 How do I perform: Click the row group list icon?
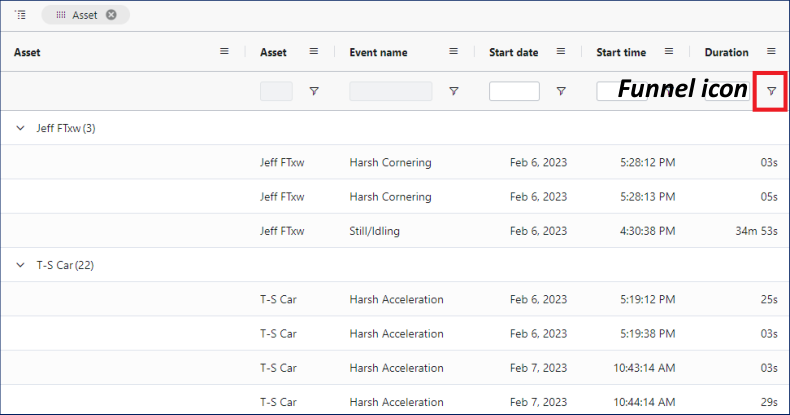pyautogui.click(x=20, y=15)
